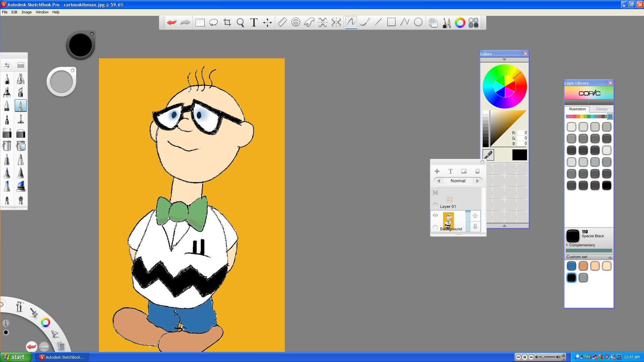
Task: Switch to the Illustration tab in Copic Library
Action: pos(577,109)
